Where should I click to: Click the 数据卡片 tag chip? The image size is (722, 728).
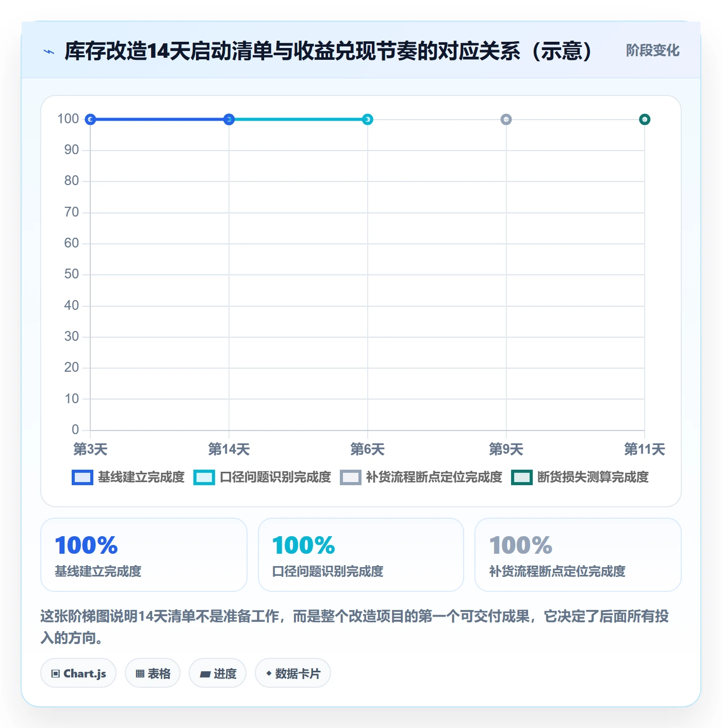point(293,673)
